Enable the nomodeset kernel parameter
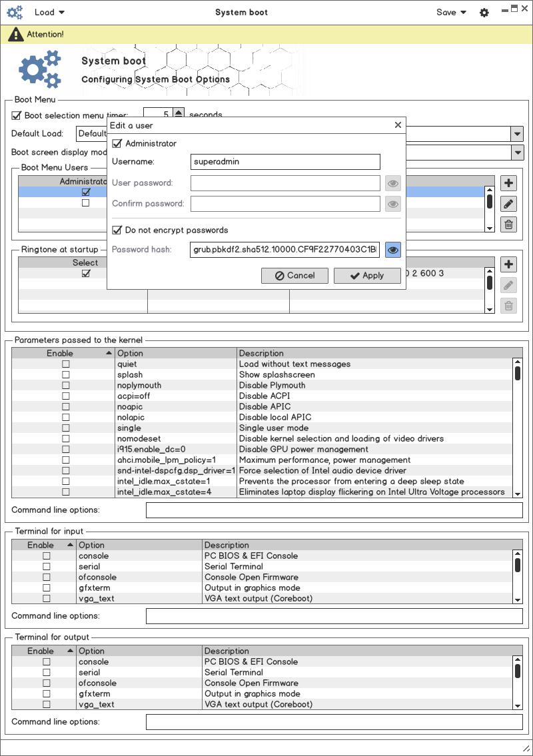Viewport: 533px width, 756px height. click(x=65, y=439)
